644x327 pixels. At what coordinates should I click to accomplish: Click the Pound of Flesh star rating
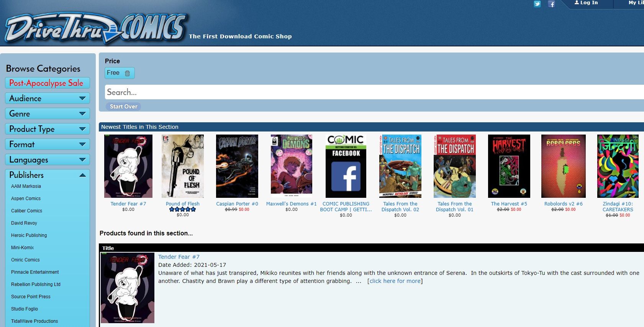point(183,209)
